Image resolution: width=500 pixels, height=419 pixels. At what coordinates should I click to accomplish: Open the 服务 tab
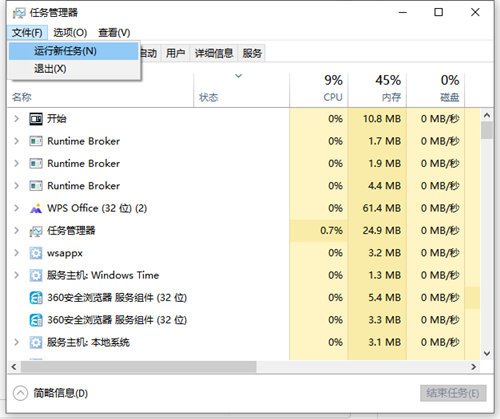pyautogui.click(x=252, y=53)
